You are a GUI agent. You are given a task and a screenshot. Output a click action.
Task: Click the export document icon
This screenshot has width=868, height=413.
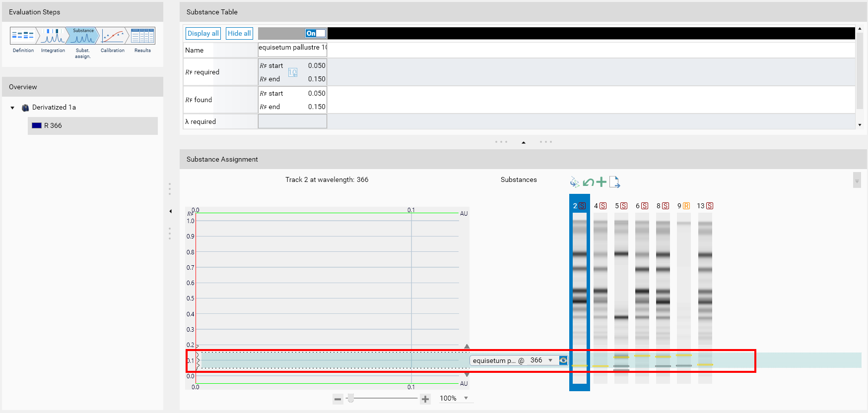(x=614, y=182)
